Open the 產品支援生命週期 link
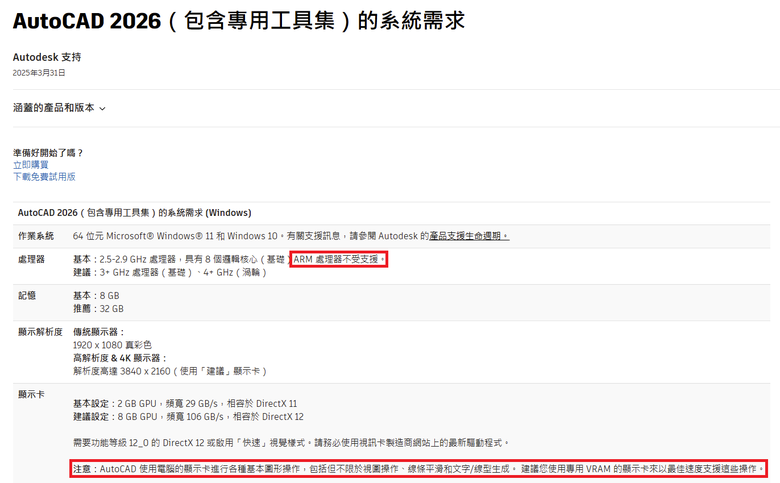This screenshot has width=780, height=483. 469,236
